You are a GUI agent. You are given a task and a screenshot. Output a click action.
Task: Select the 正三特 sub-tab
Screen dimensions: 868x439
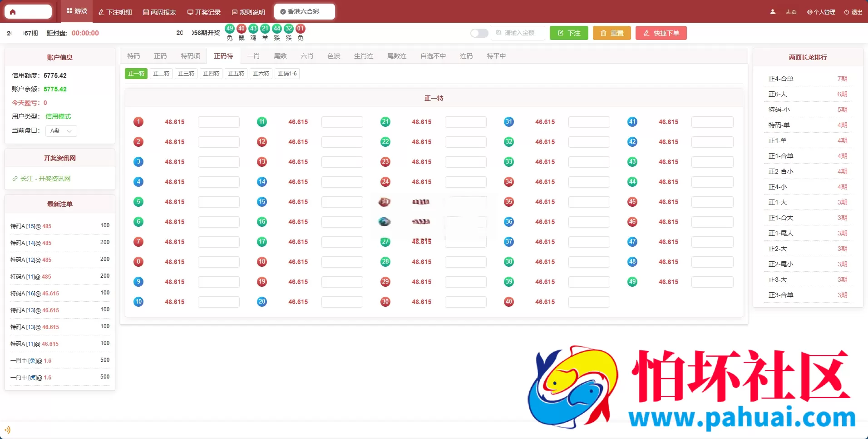pyautogui.click(x=186, y=74)
